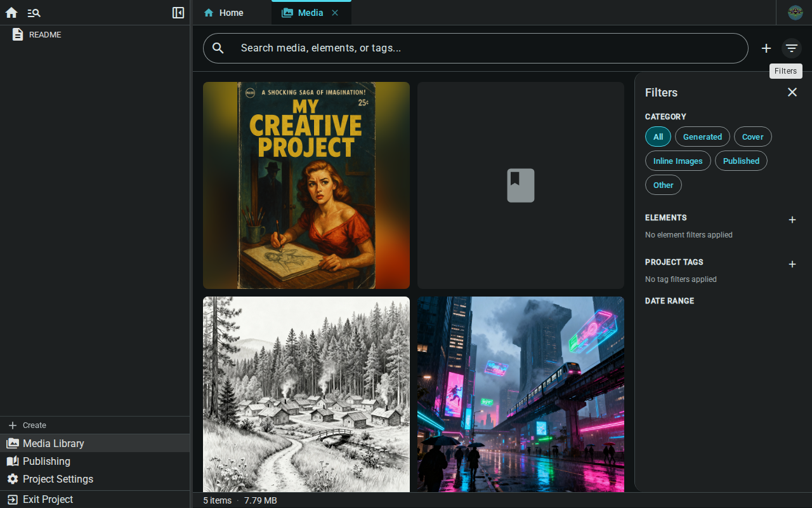The image size is (812, 508).
Task: Add an element filter
Action: (792, 220)
